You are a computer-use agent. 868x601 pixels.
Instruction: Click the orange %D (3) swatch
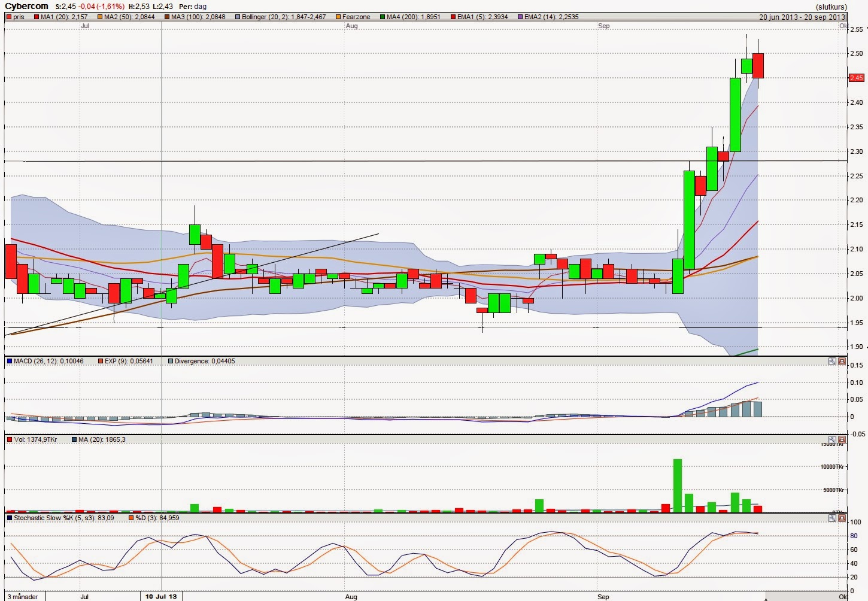pyautogui.click(x=130, y=518)
